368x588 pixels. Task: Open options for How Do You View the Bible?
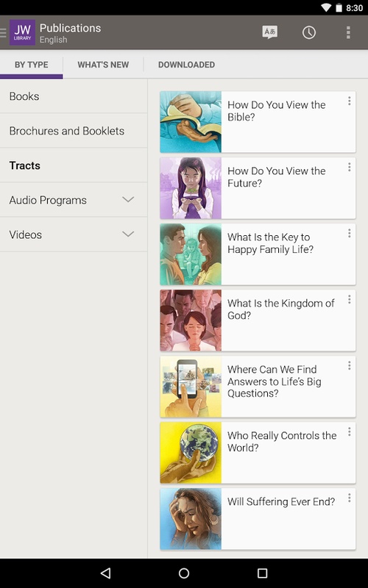(x=349, y=101)
